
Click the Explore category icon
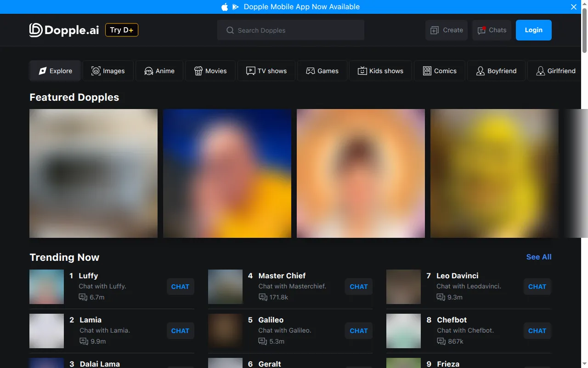tap(43, 71)
